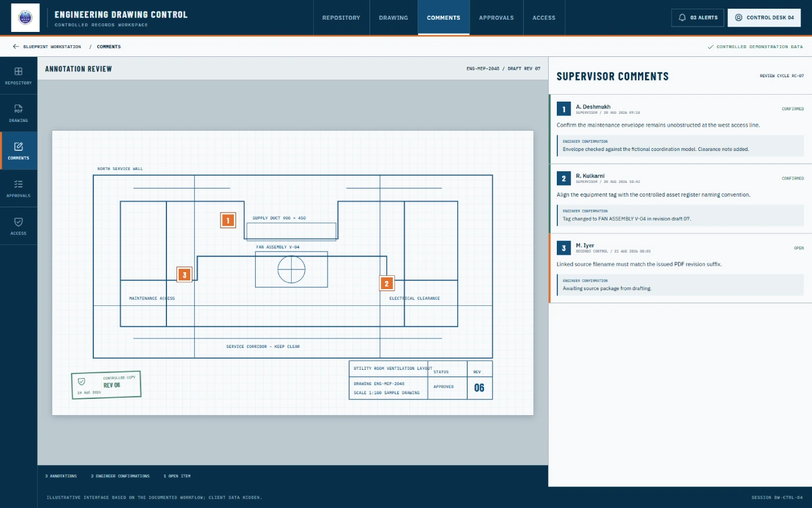
Task: Click the shield icon in the Controlled Copy stamp
Action: (82, 381)
